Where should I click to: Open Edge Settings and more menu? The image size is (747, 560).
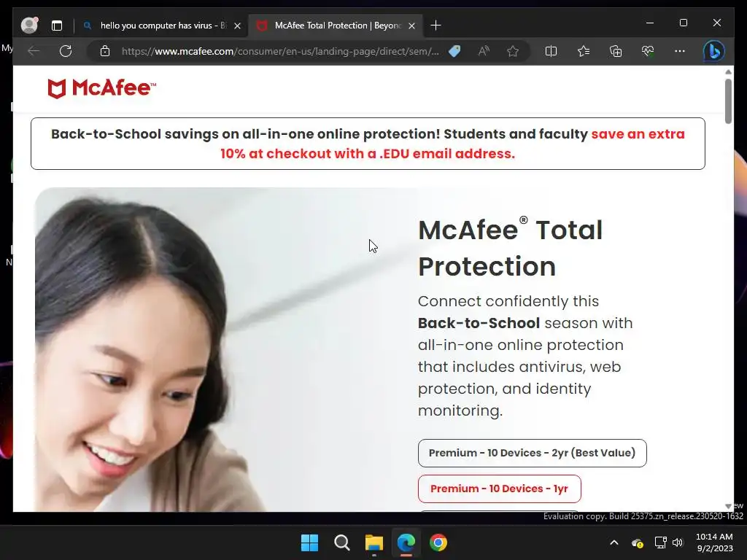680,51
